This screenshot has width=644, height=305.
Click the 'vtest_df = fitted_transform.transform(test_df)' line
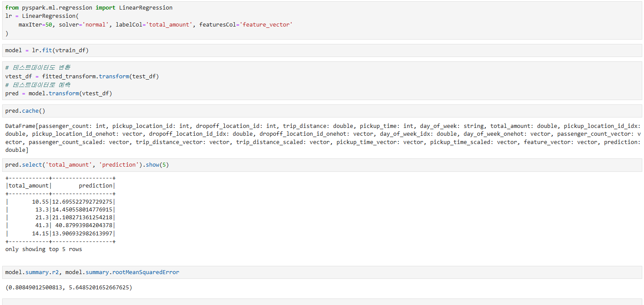[x=82, y=77]
